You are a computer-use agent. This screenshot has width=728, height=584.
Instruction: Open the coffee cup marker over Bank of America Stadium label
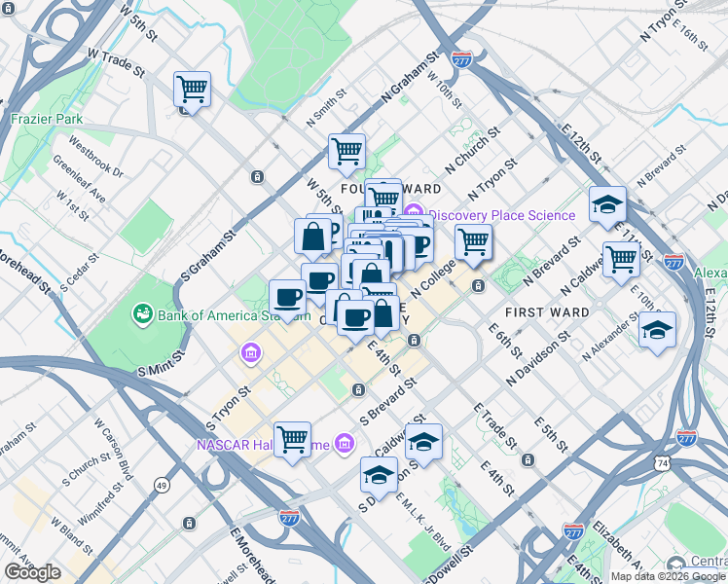(287, 299)
